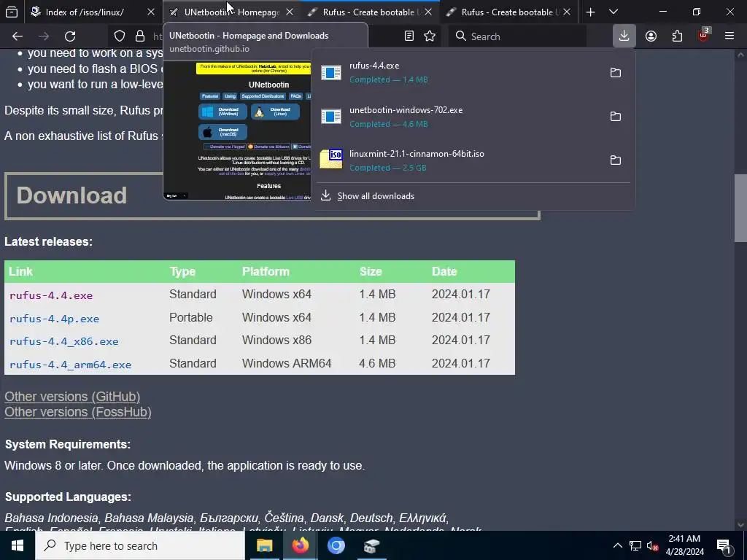The height and width of the screenshot is (560, 747).
Task: Open the Extensions puzzle icon
Action: [x=677, y=36]
